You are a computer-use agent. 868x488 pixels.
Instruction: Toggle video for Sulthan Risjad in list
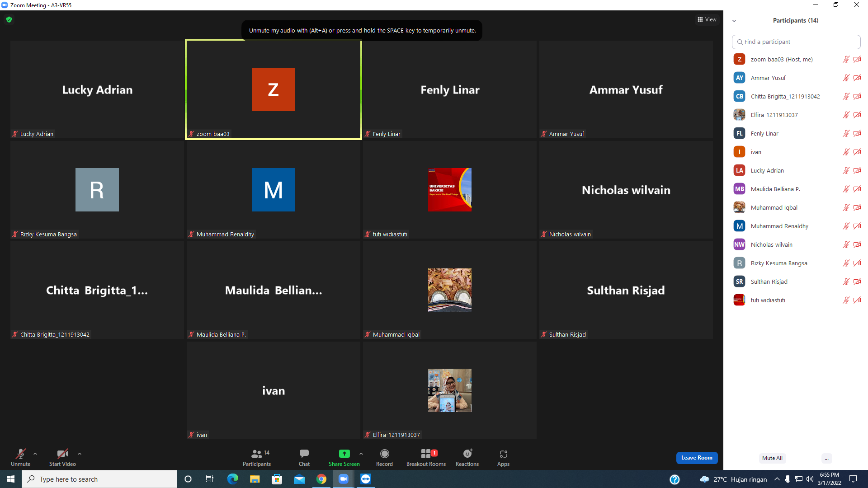(x=857, y=282)
